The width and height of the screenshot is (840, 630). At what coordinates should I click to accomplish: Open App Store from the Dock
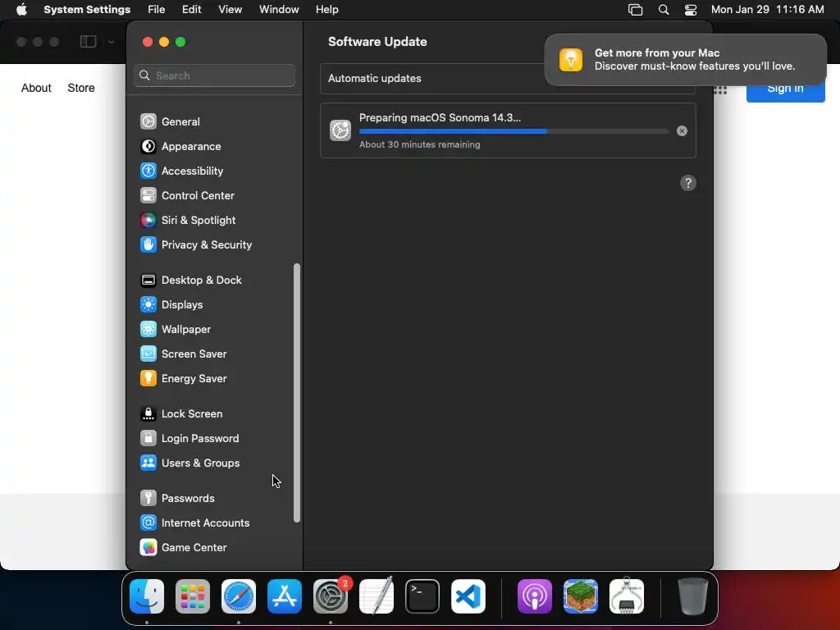pos(285,596)
